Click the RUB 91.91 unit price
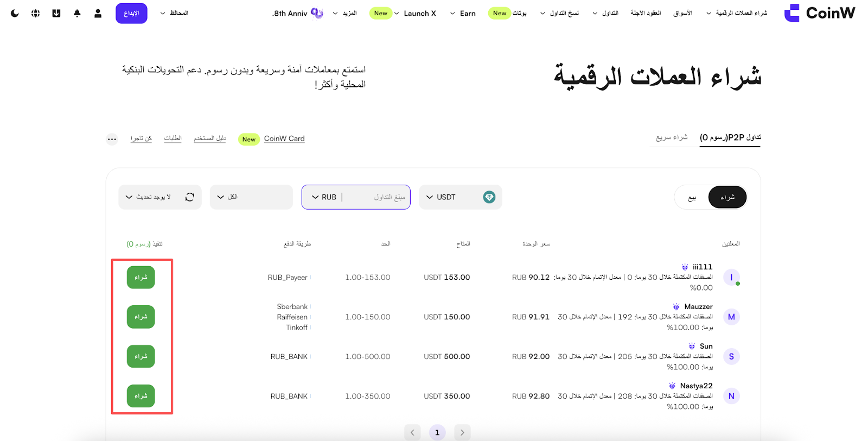Image resolution: width=868 pixels, height=441 pixels. (x=531, y=317)
